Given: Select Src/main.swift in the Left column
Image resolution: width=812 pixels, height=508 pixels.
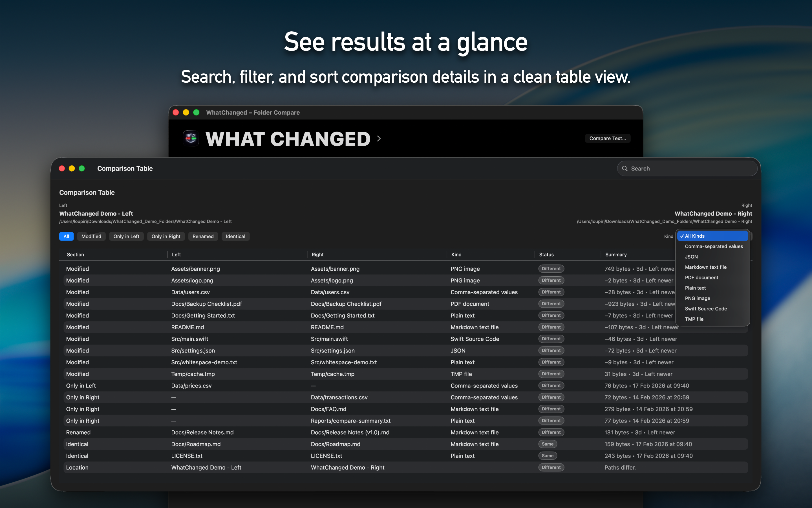Looking at the screenshot, I should coord(189,339).
